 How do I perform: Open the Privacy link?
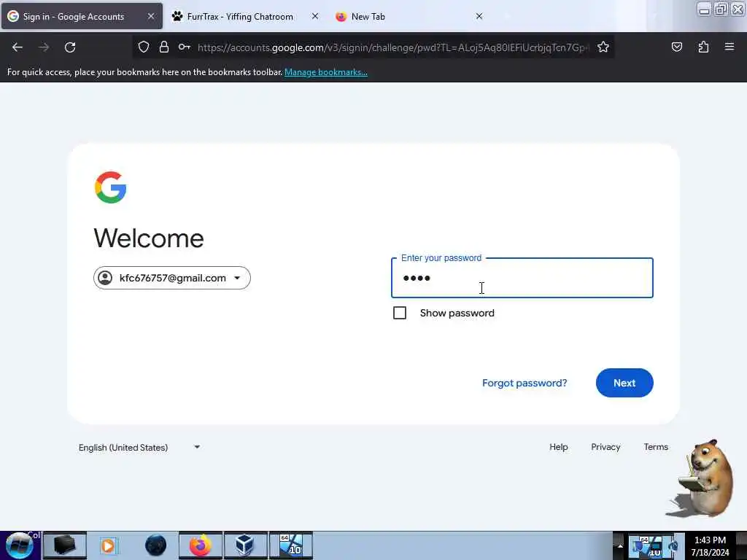[x=605, y=447]
